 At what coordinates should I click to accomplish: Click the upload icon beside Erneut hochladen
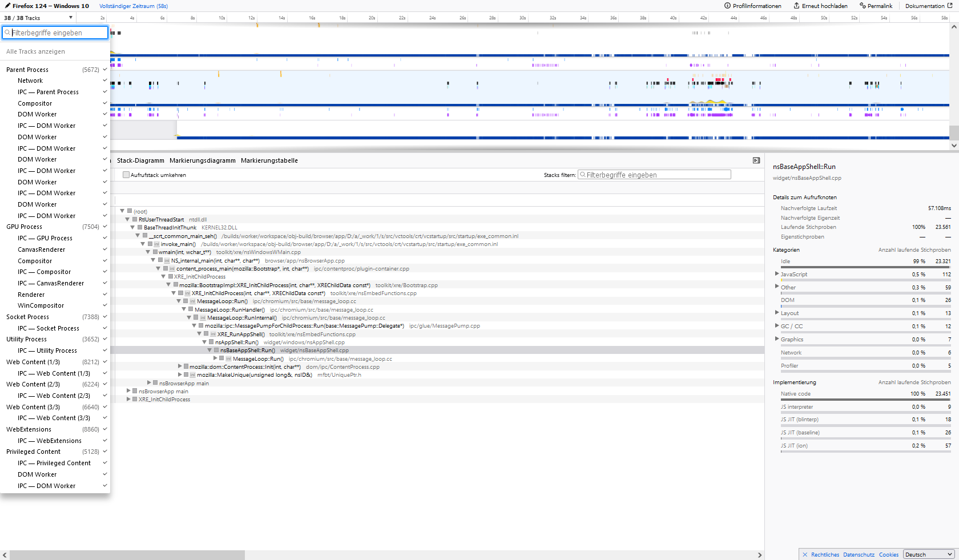click(x=796, y=6)
